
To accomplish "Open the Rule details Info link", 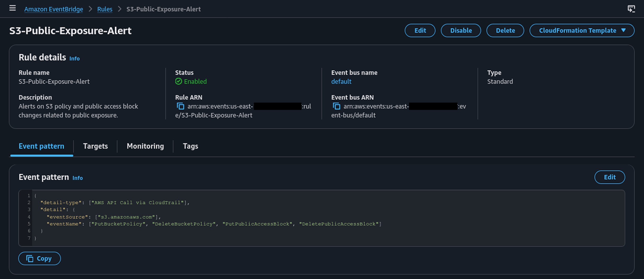I will 74,58.
